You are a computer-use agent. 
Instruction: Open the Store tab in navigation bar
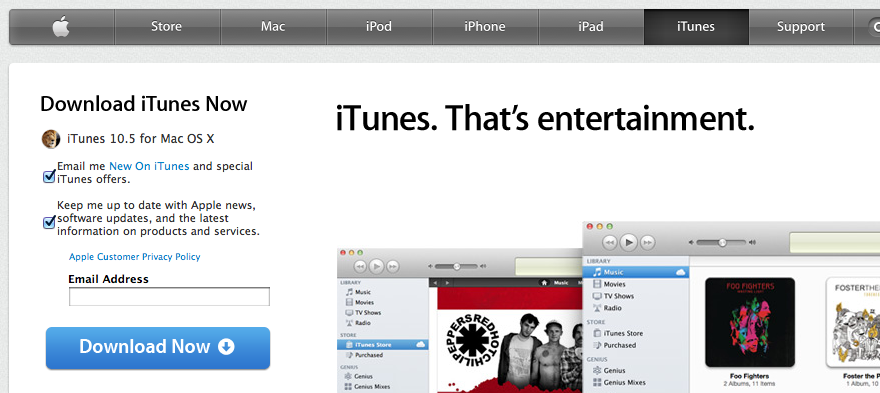[166, 26]
